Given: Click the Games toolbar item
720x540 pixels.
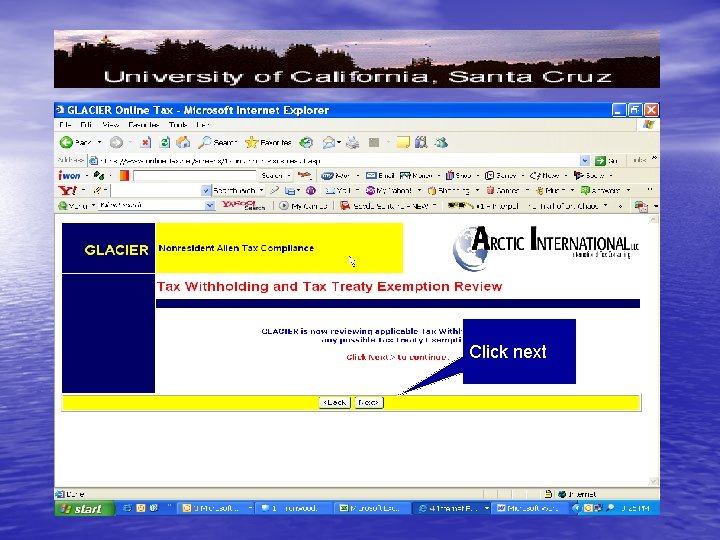Looking at the screenshot, I should click(502, 190).
